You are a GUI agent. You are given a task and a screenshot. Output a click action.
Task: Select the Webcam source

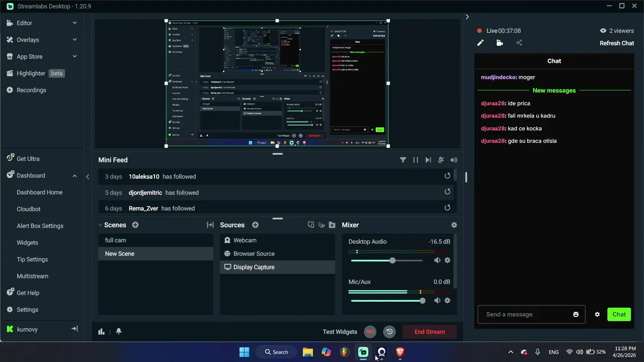tap(277, 240)
